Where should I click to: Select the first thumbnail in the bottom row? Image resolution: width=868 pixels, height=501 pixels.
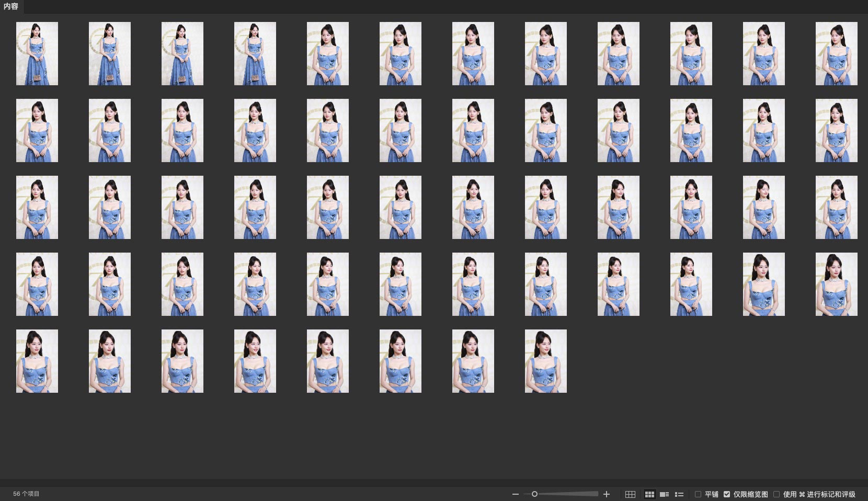click(37, 361)
